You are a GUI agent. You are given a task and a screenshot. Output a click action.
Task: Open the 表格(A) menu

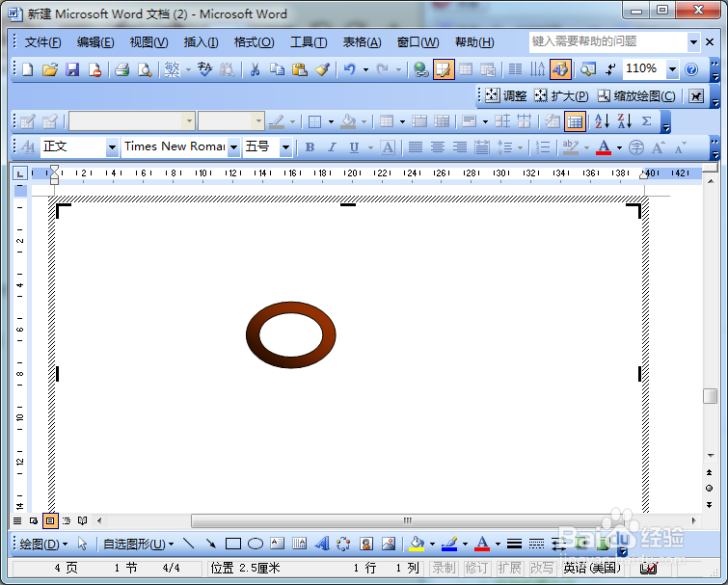pyautogui.click(x=363, y=42)
